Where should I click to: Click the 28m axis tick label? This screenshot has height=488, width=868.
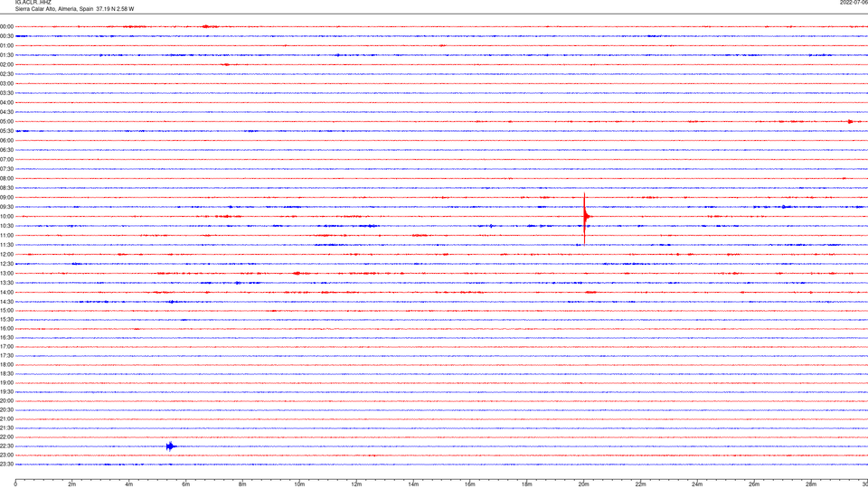click(x=811, y=484)
